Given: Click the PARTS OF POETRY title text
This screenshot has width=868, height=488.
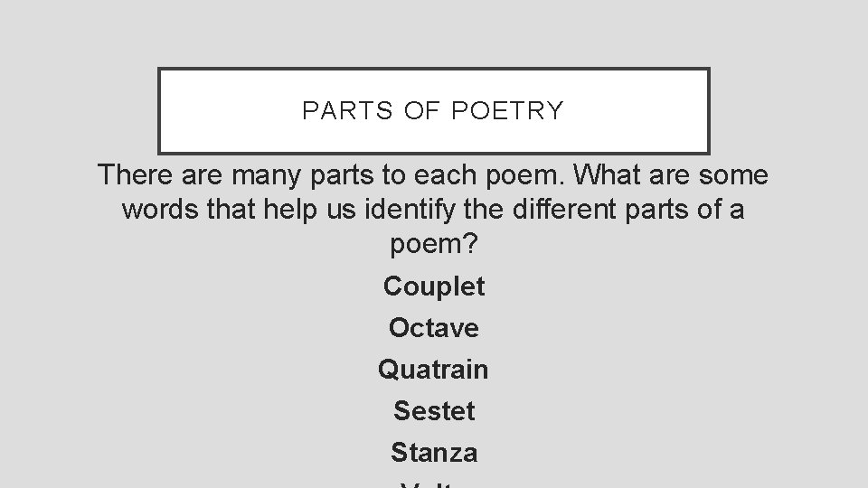Looking at the screenshot, I should pos(433,110).
